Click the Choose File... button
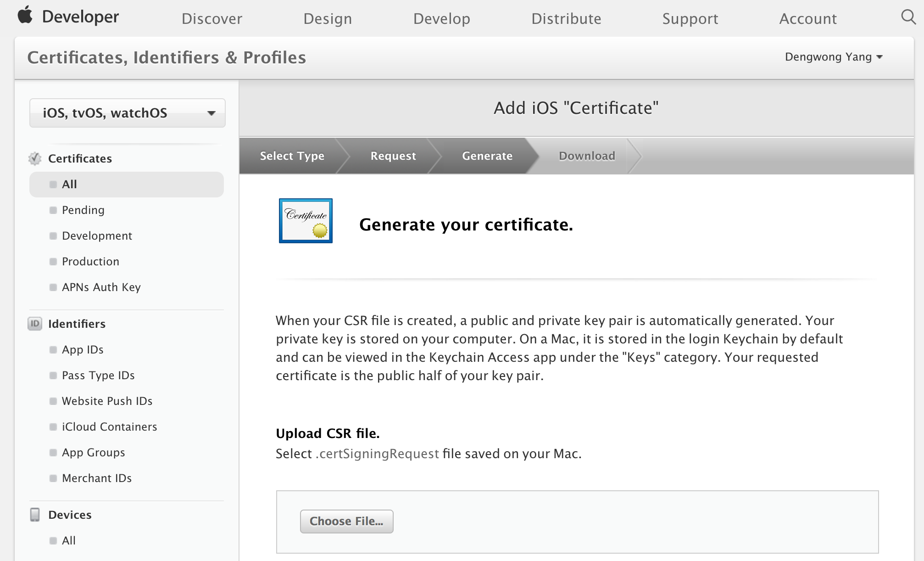The width and height of the screenshot is (924, 561). click(x=346, y=522)
